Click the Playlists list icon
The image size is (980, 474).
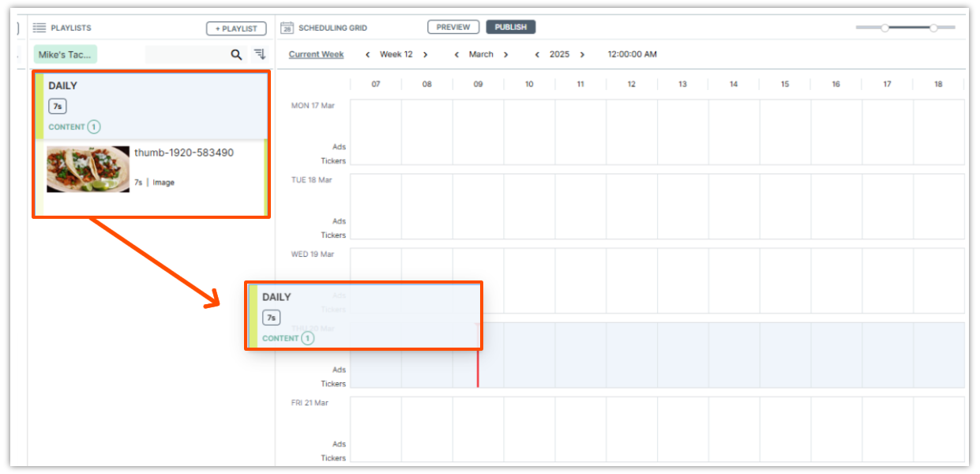(x=39, y=28)
